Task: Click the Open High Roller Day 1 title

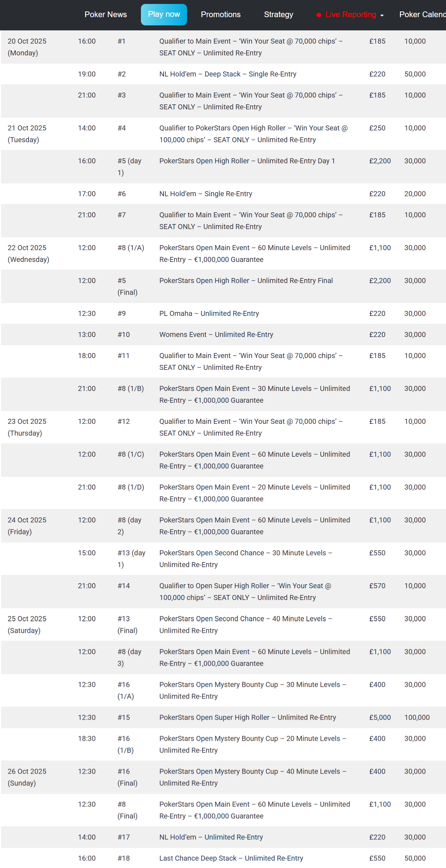Action: pyautogui.click(x=247, y=161)
